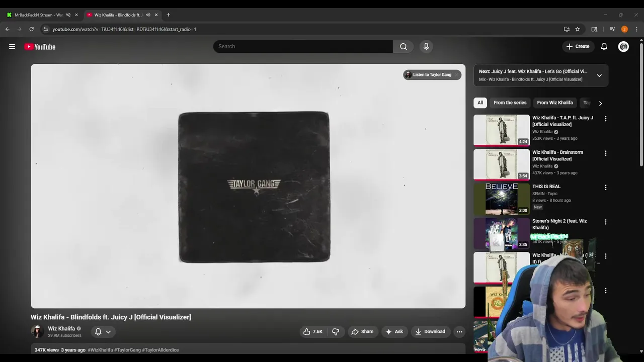Select the All filter chip
Screen dimensions: 644x362
point(480,103)
